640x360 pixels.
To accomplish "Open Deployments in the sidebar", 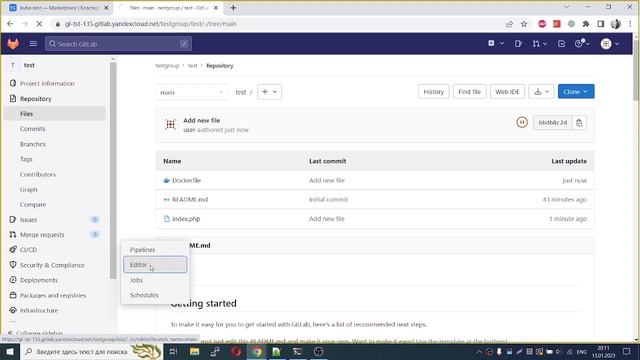I will coord(39,280).
